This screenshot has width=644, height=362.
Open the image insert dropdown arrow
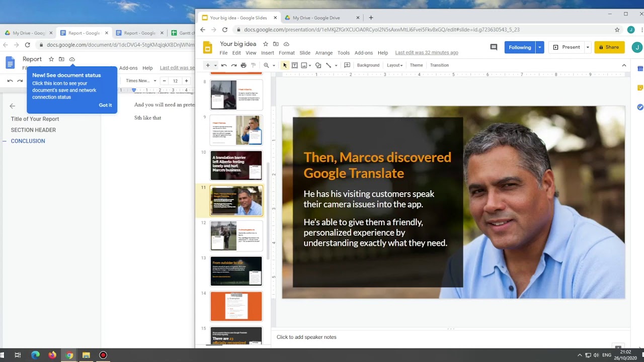tap(310, 65)
